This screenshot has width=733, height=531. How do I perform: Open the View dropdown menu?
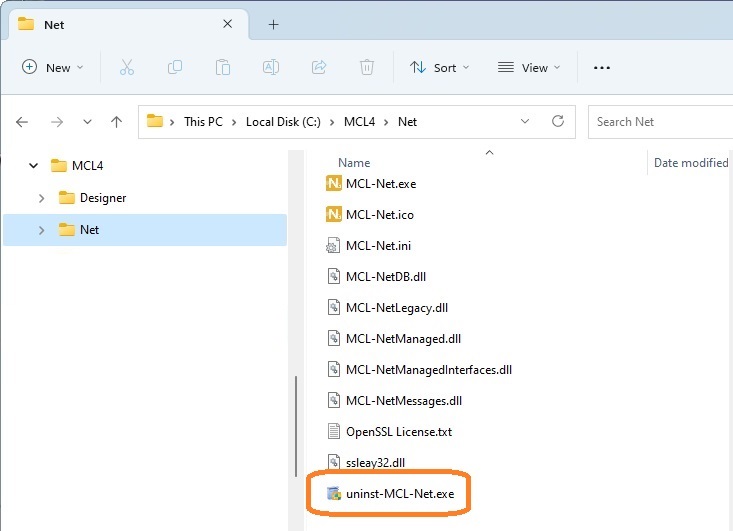tap(529, 68)
